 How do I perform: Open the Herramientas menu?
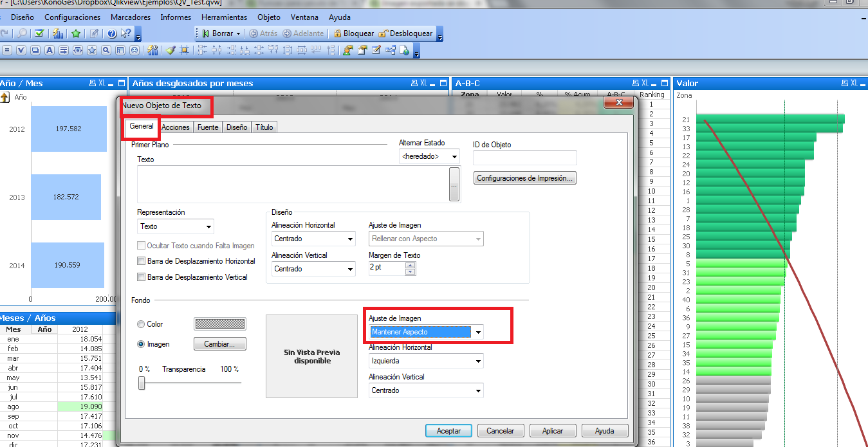click(224, 17)
